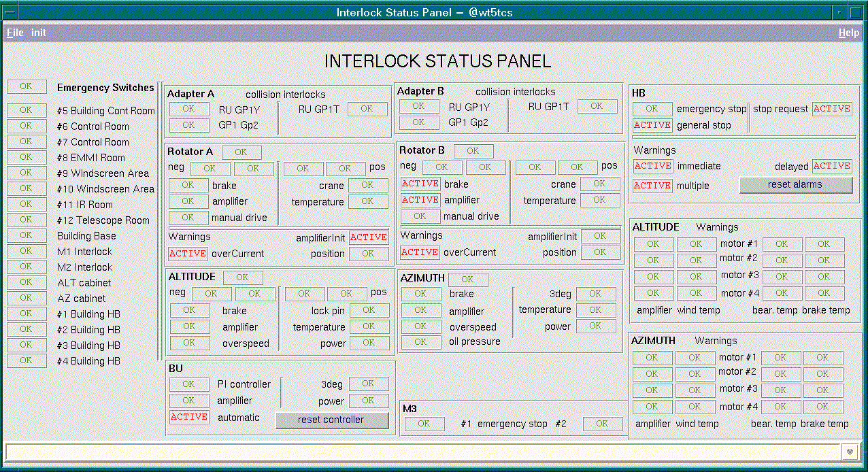Click the HB stop request ACTIVE indicator

[x=831, y=109]
